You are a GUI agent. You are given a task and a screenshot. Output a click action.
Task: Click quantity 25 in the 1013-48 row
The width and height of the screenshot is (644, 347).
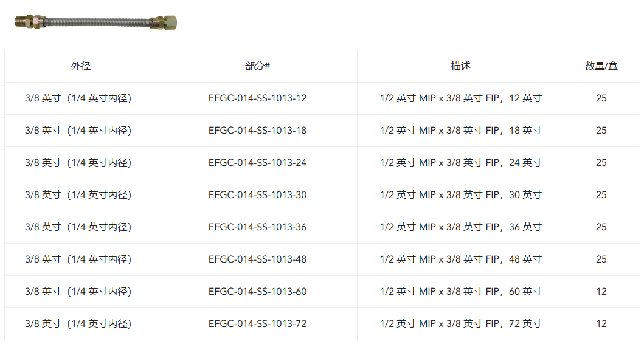tap(601, 259)
